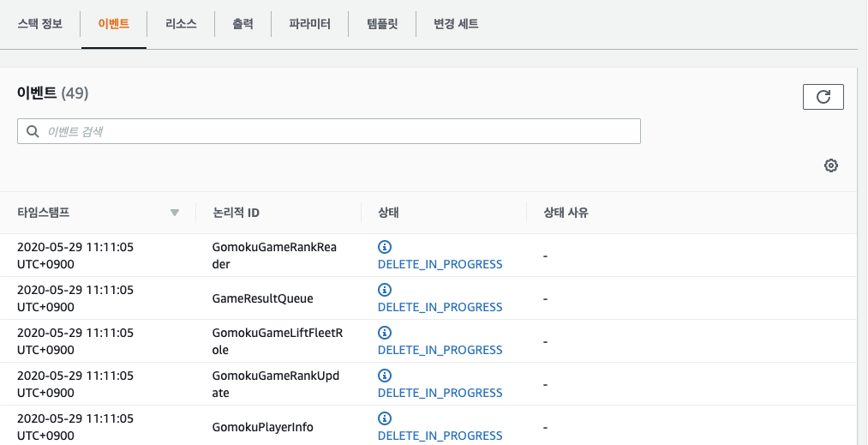
Task: Click info icon for GomokuPlayerInfo status
Action: pos(385,418)
